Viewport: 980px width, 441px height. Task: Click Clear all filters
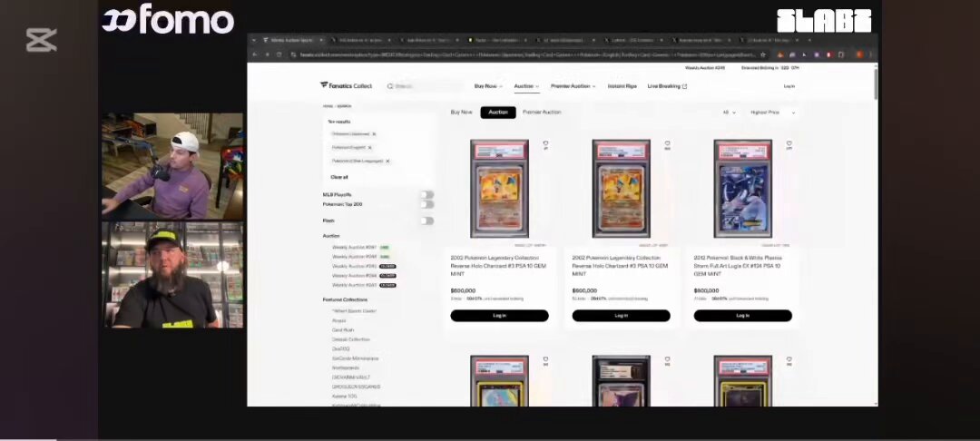(x=339, y=178)
